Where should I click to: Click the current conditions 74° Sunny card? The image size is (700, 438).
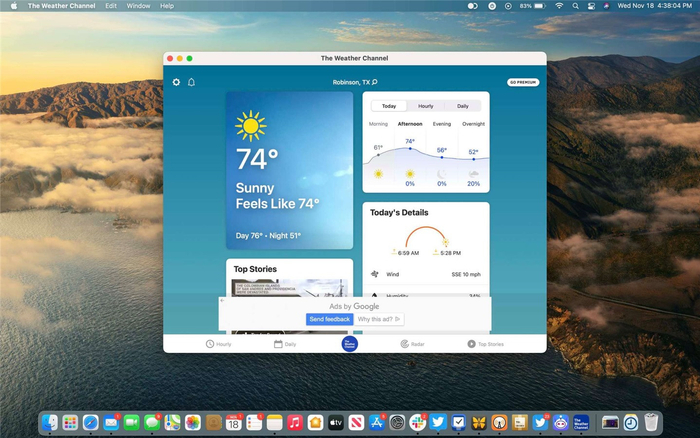click(289, 170)
